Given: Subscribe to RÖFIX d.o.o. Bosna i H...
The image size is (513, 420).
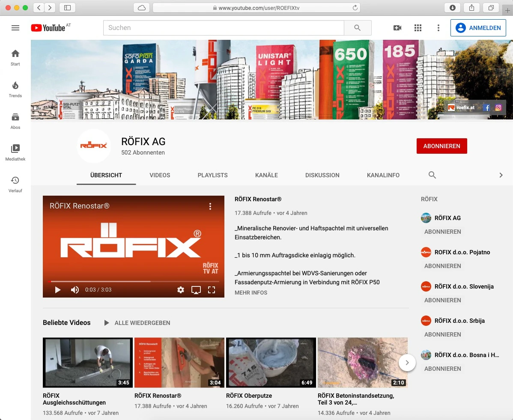Looking at the screenshot, I should point(443,369).
